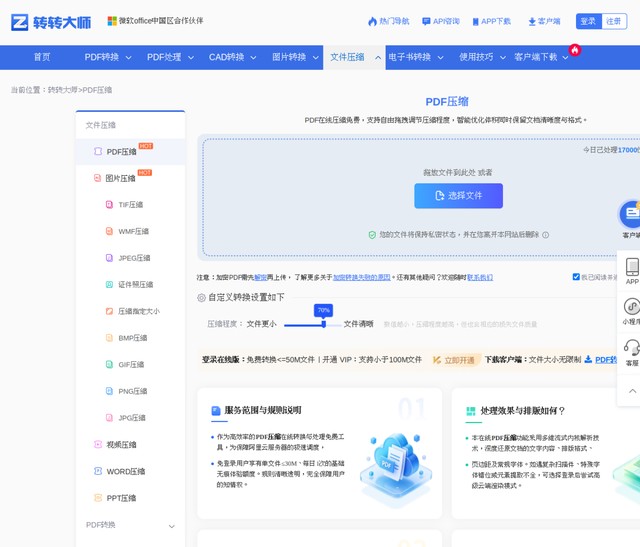
Task: Expand PDF处理 nav dropdown
Action: (191, 58)
